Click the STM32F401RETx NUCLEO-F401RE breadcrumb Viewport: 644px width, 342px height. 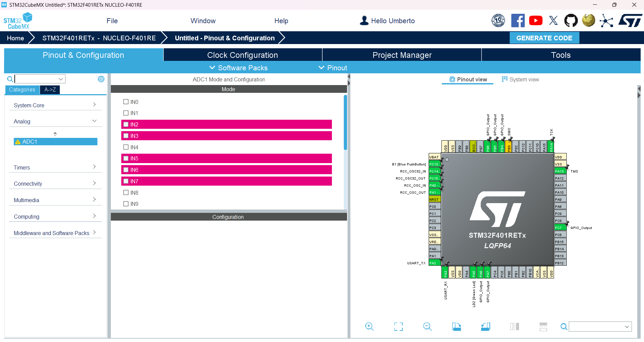click(x=99, y=38)
